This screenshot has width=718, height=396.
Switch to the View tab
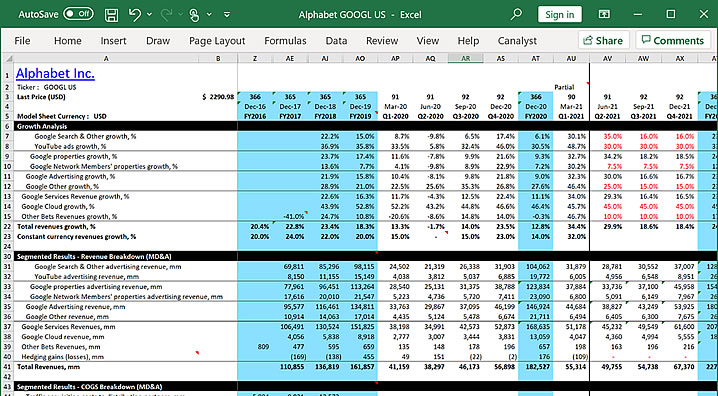(x=428, y=41)
